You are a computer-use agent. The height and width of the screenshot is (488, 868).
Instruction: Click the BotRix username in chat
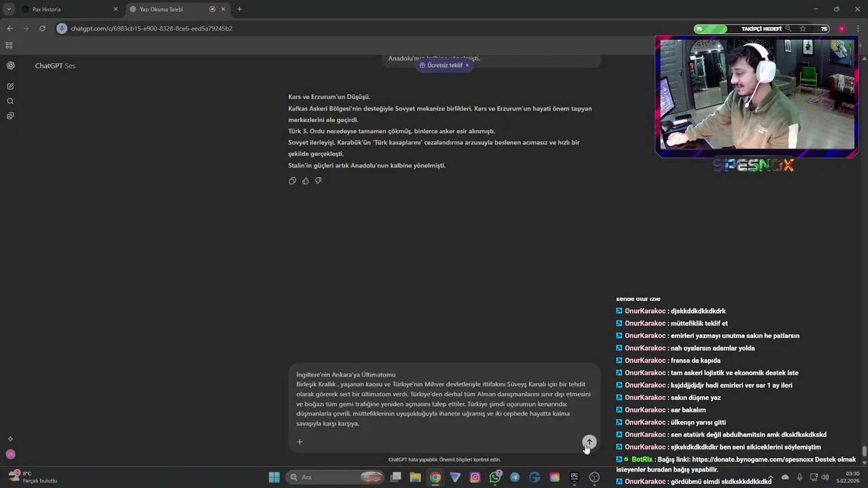642,460
